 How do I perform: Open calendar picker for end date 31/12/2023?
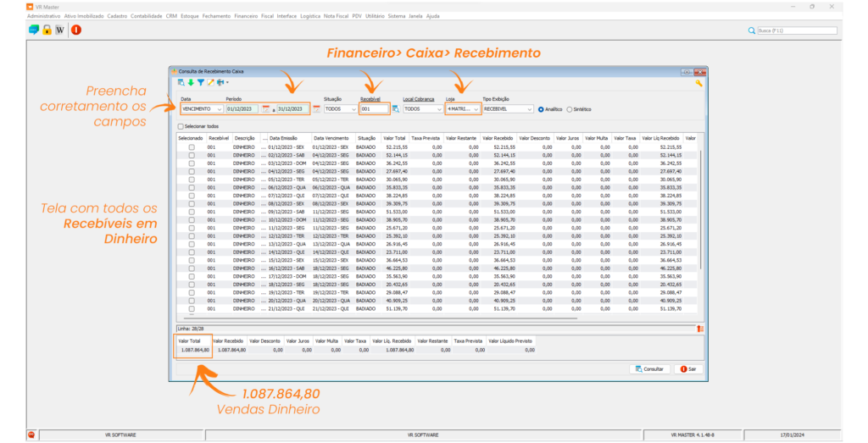click(317, 109)
